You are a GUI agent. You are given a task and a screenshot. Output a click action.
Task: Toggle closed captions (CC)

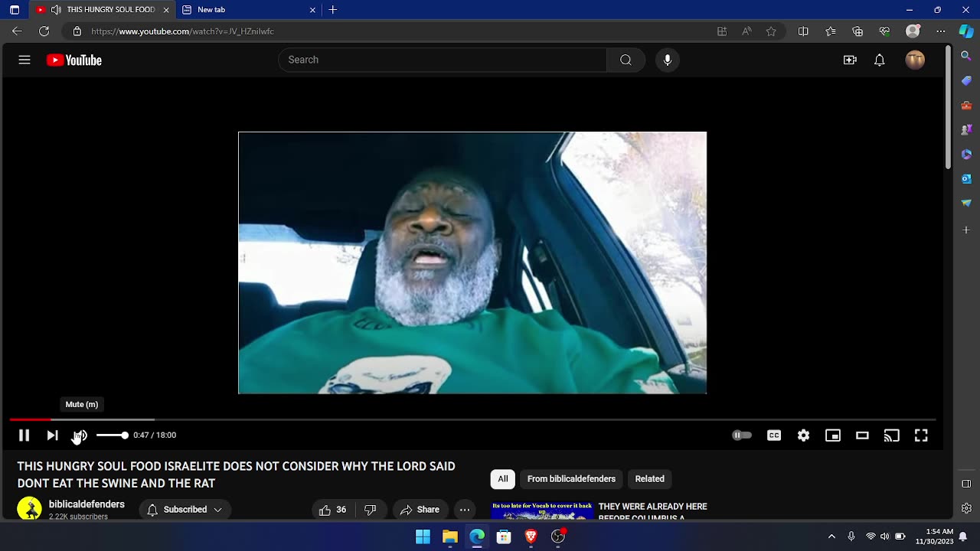774,435
